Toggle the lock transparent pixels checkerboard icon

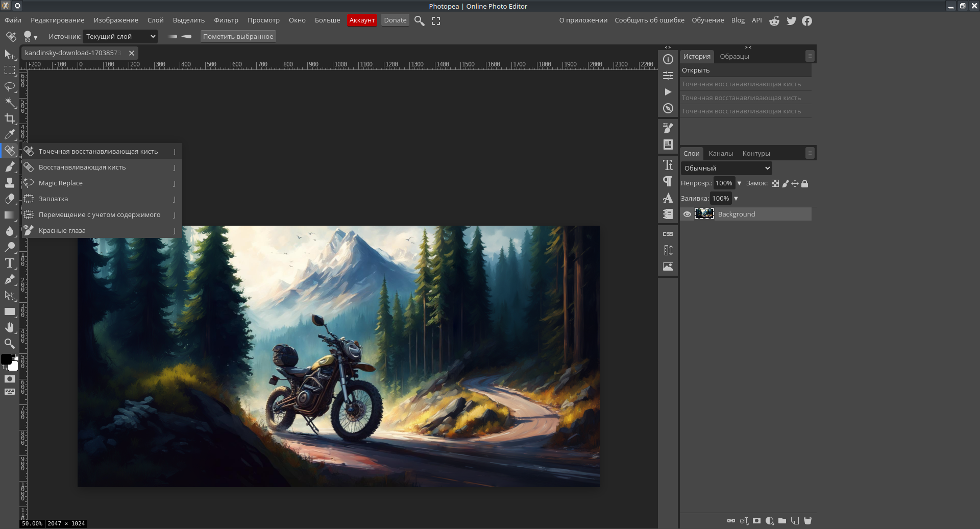[775, 183]
